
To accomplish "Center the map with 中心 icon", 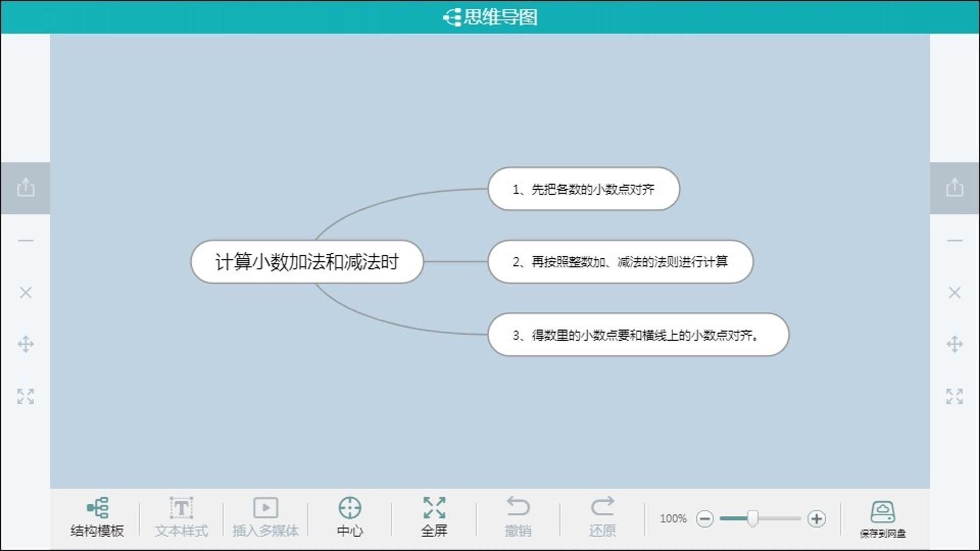I will pyautogui.click(x=350, y=508).
